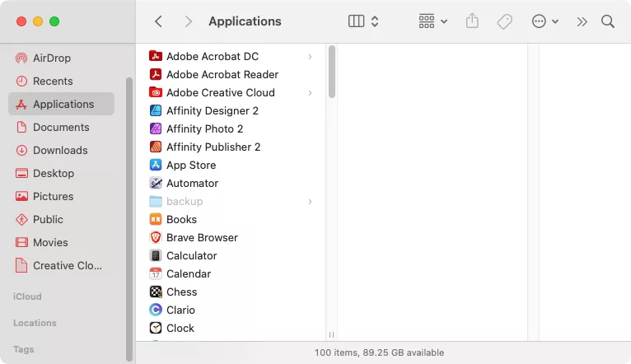The height and width of the screenshot is (364, 631).
Task: Click the App Store app icon
Action: point(156,165)
